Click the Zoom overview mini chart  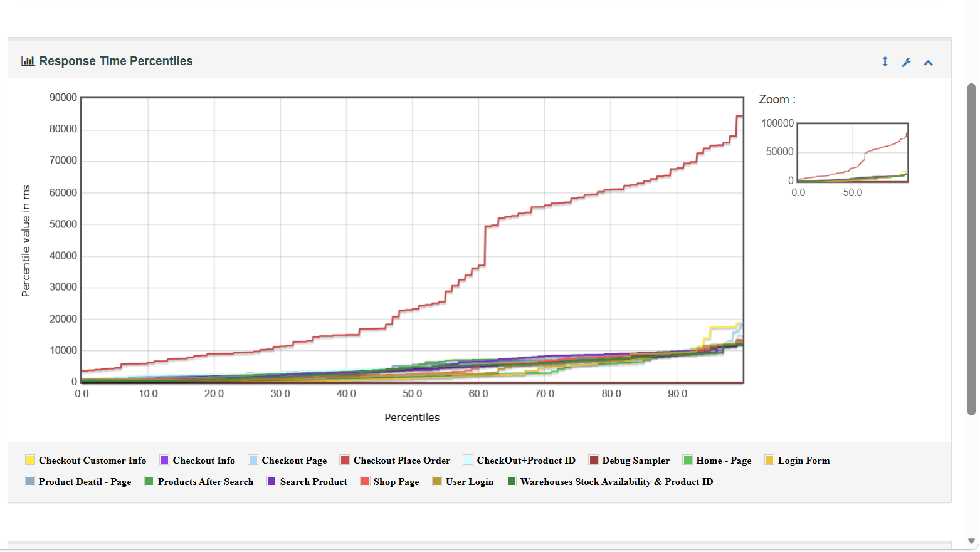click(853, 152)
